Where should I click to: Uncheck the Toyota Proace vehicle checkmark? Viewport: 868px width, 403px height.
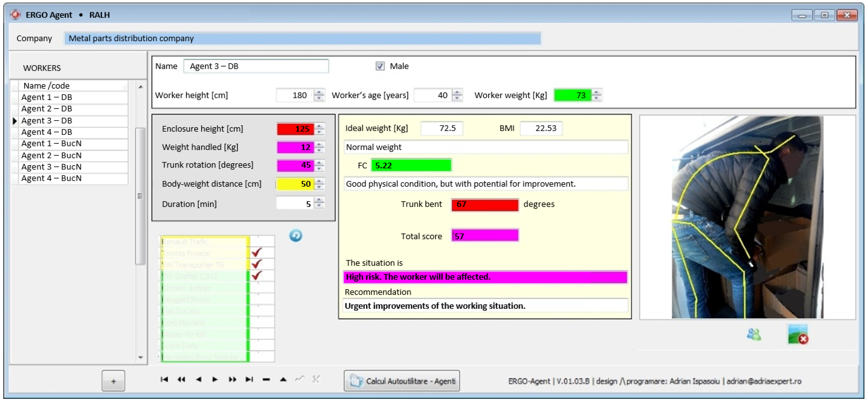(x=257, y=252)
